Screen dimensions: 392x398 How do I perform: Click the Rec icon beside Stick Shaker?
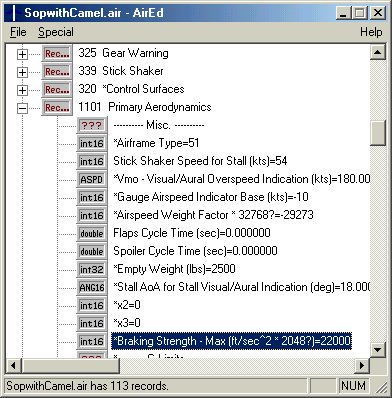click(x=57, y=71)
